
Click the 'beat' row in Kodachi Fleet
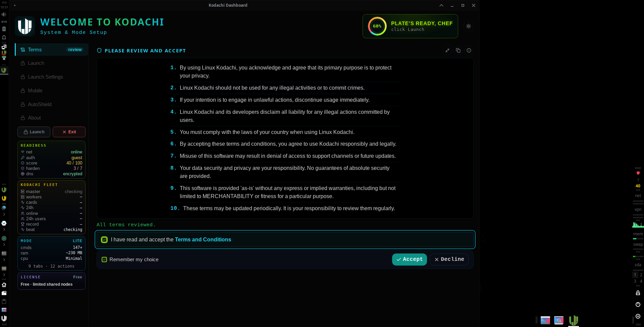click(x=51, y=230)
